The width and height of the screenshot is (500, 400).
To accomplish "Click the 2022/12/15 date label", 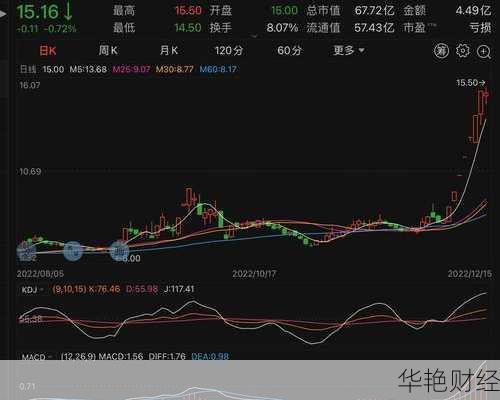I will [470, 274].
